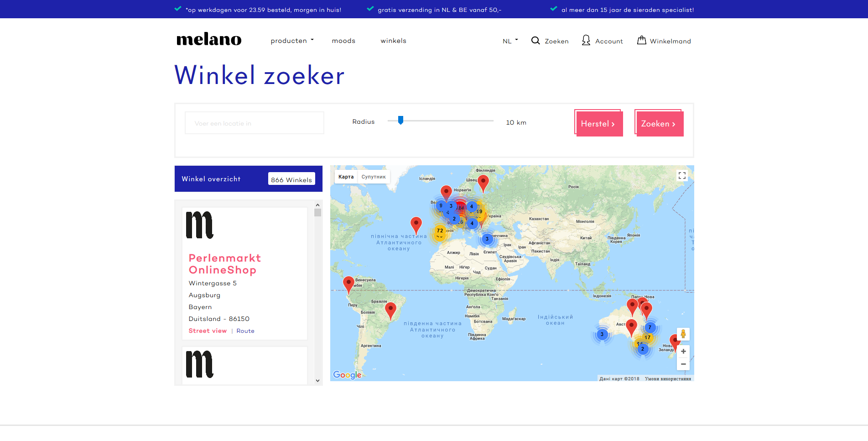The width and height of the screenshot is (868, 441).
Task: Click the store list scroll-down arrow
Action: click(x=318, y=380)
